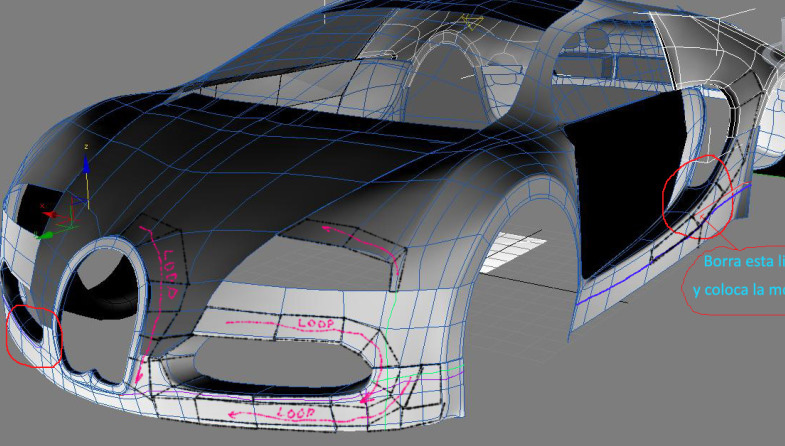Image resolution: width=785 pixels, height=446 pixels.
Task: Select the yellow triangle helper on the roof
Action: (471, 22)
